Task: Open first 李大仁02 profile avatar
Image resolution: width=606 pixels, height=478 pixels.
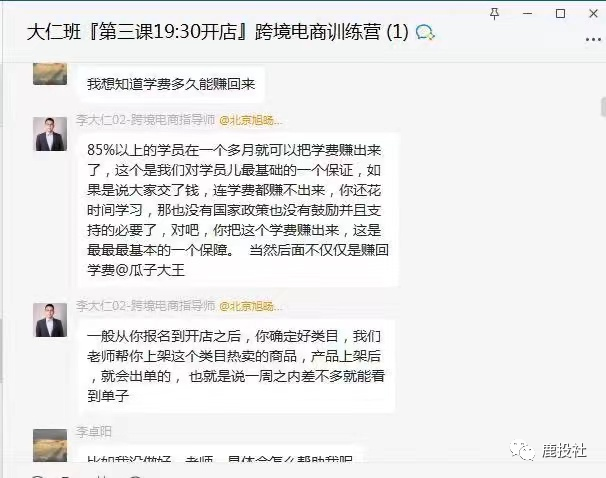Action: tap(50, 134)
